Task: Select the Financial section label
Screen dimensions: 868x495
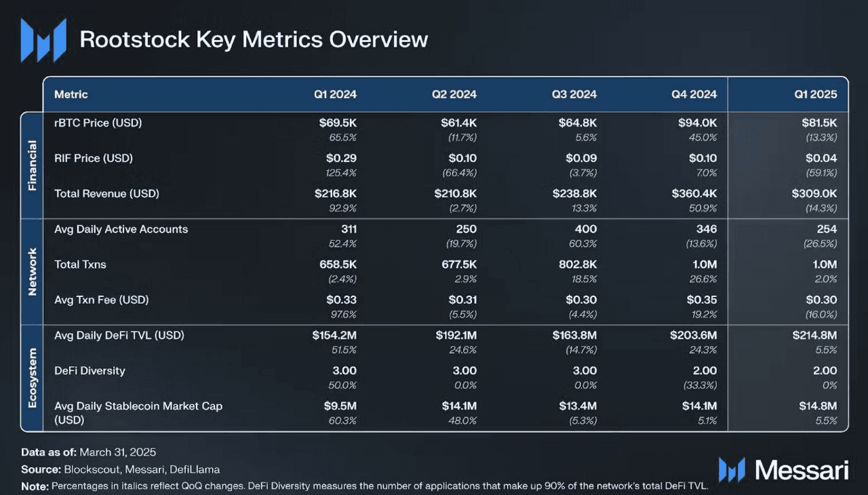Action: 32,165
